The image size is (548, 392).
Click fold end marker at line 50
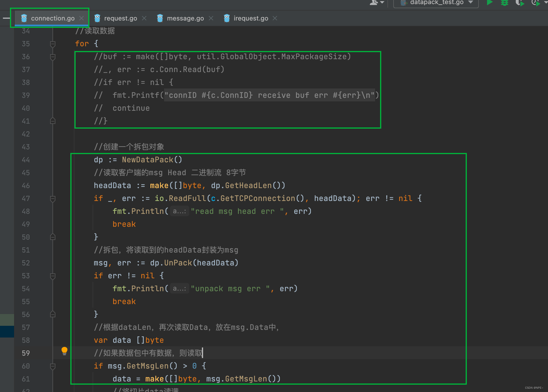53,237
